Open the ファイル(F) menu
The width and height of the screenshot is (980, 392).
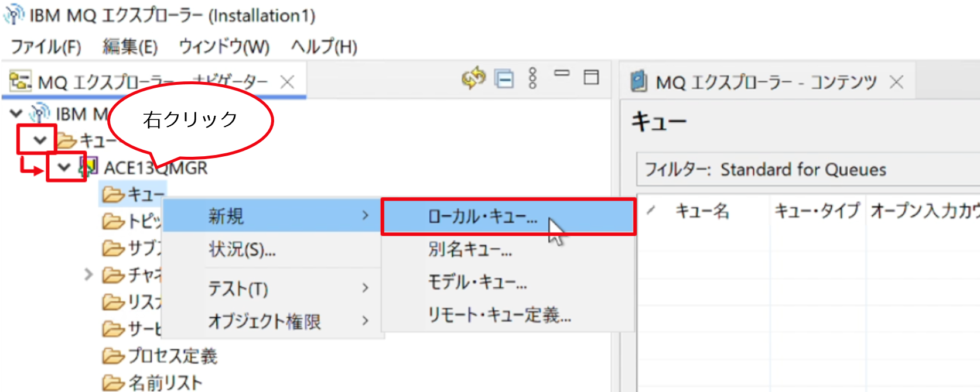[46, 47]
